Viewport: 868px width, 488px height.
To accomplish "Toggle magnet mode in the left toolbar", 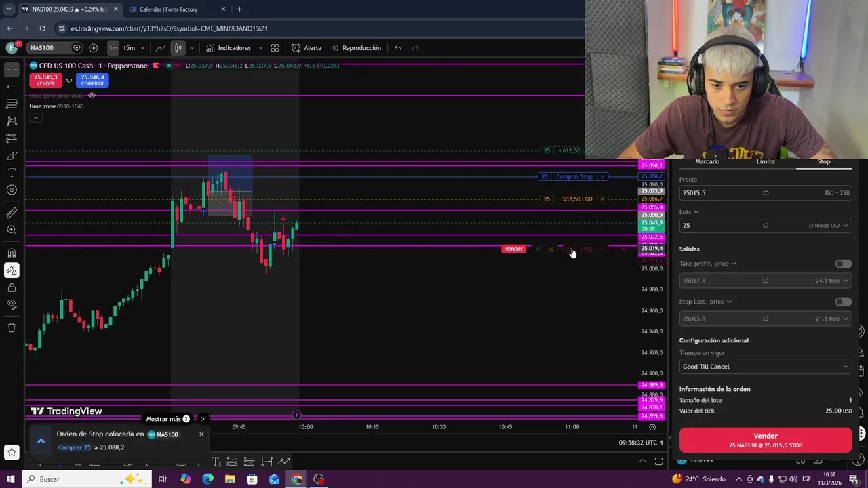I will pyautogui.click(x=12, y=253).
